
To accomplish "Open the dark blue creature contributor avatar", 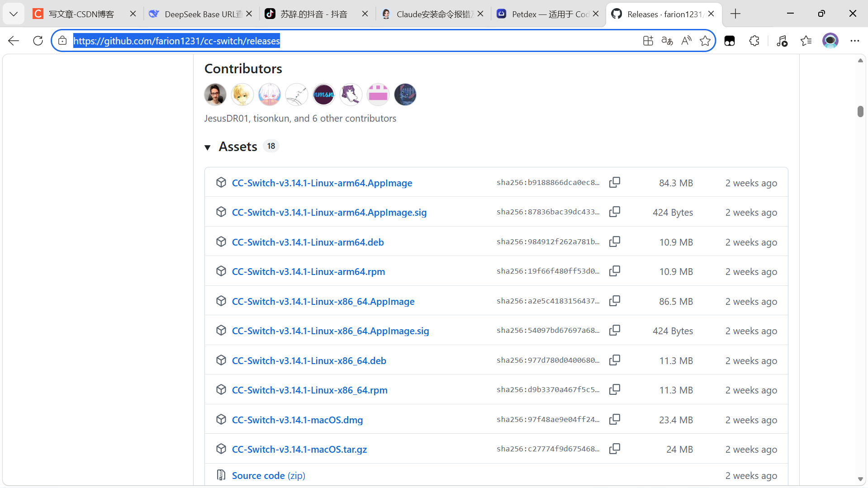I will pos(405,95).
